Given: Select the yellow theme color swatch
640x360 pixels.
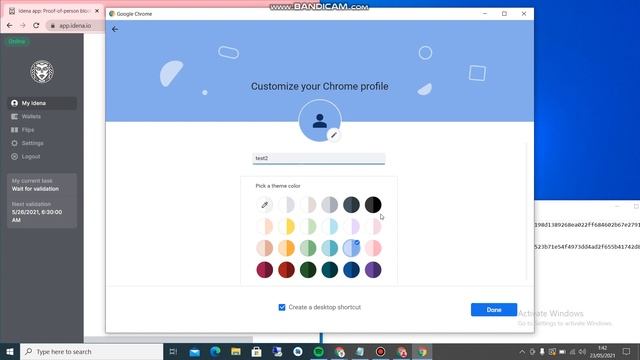Looking at the screenshot, I should coord(287,226).
